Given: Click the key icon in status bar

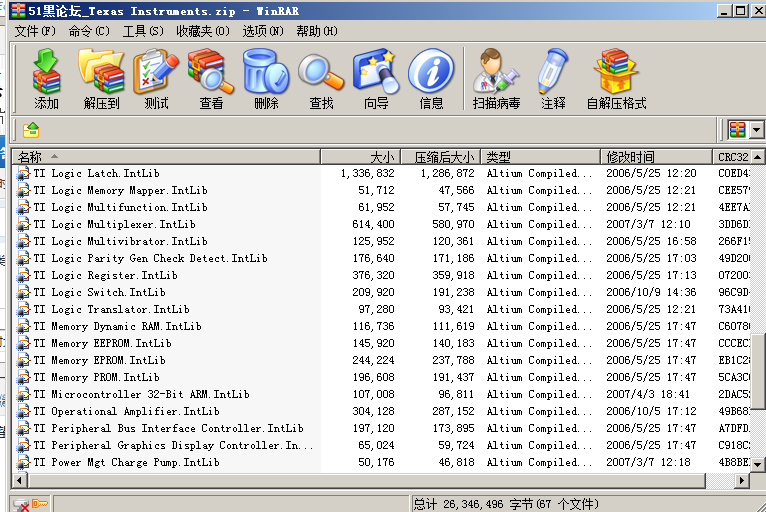Looking at the screenshot, I should [x=40, y=503].
